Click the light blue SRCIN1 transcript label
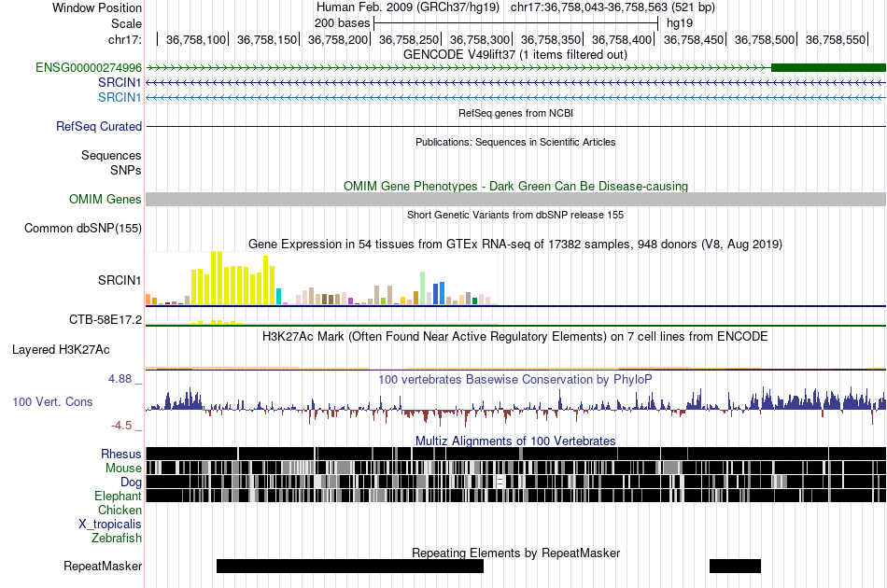 (120, 97)
